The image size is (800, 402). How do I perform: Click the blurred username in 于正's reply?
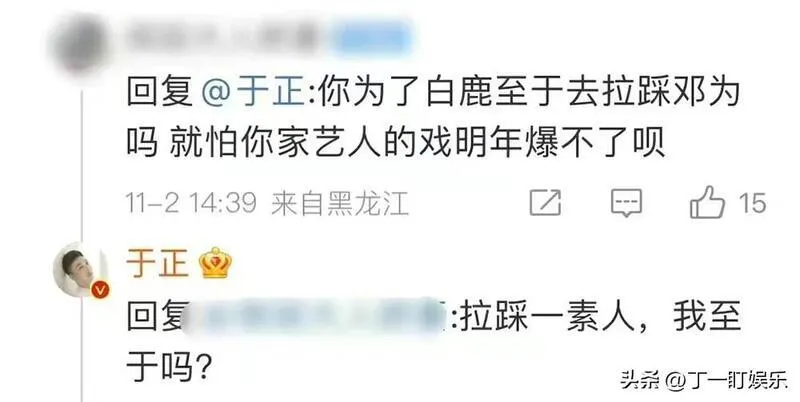click(x=314, y=316)
